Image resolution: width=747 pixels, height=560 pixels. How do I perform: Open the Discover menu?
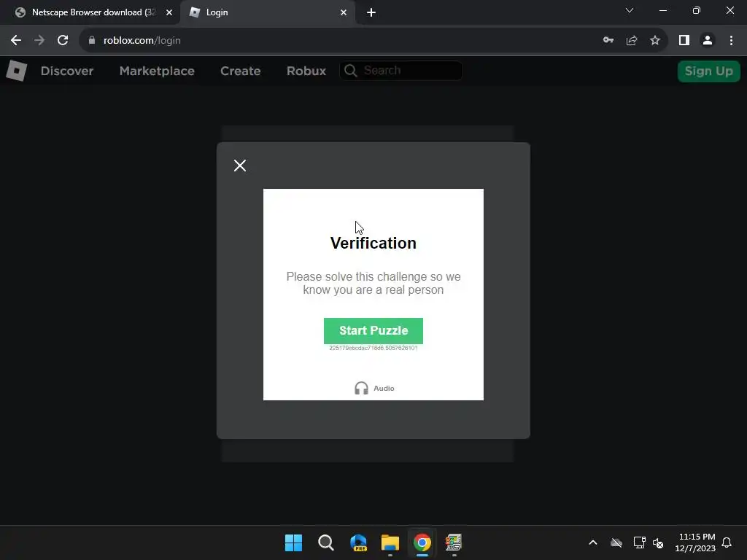click(x=66, y=71)
